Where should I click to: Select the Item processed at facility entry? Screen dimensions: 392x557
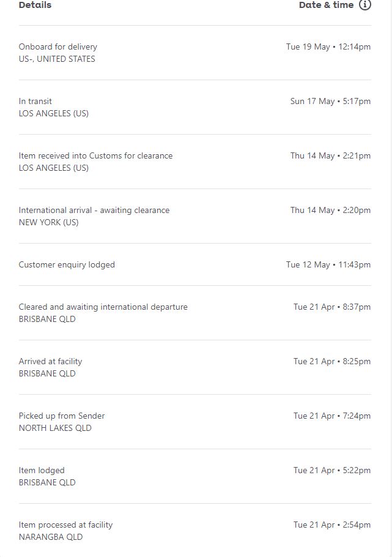[65, 525]
